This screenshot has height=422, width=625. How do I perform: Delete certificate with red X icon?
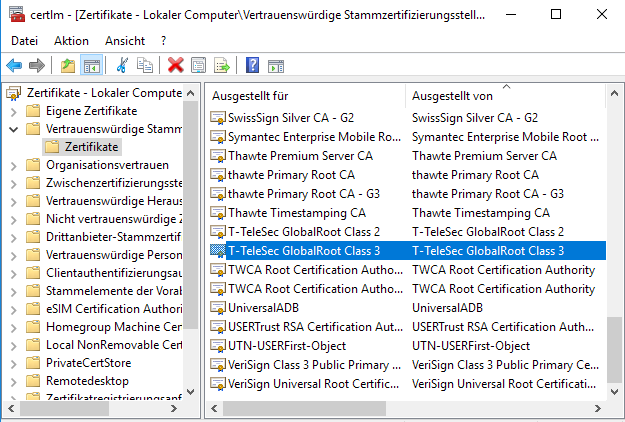tap(175, 65)
